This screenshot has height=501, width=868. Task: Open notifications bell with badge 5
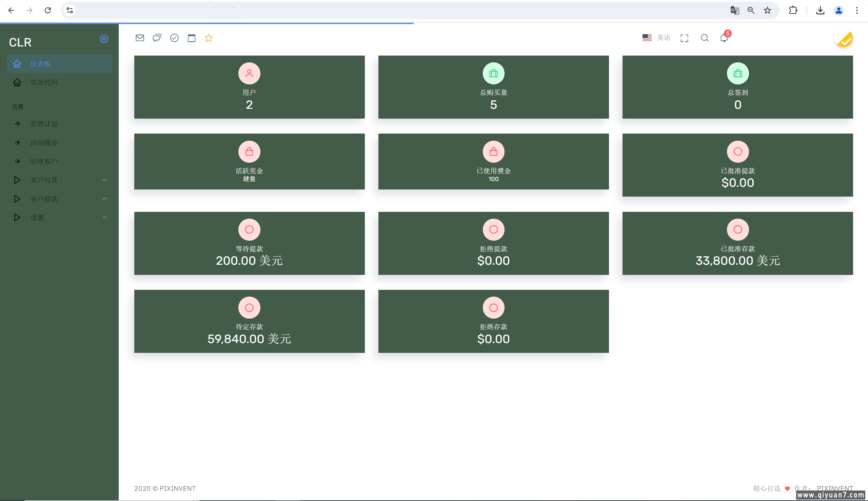pos(724,38)
